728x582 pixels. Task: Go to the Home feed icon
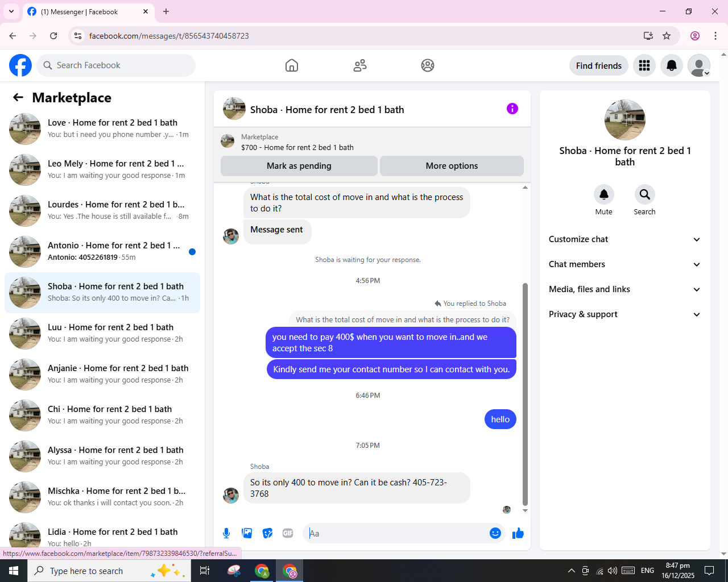click(292, 65)
